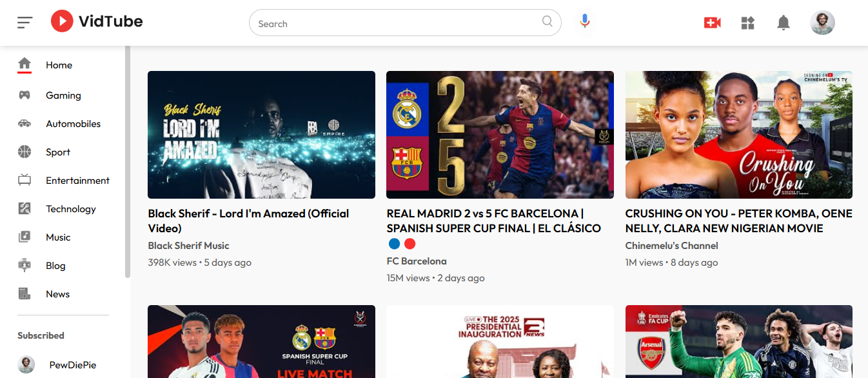Focus the Search input field
This screenshot has height=378, width=868.
405,23
